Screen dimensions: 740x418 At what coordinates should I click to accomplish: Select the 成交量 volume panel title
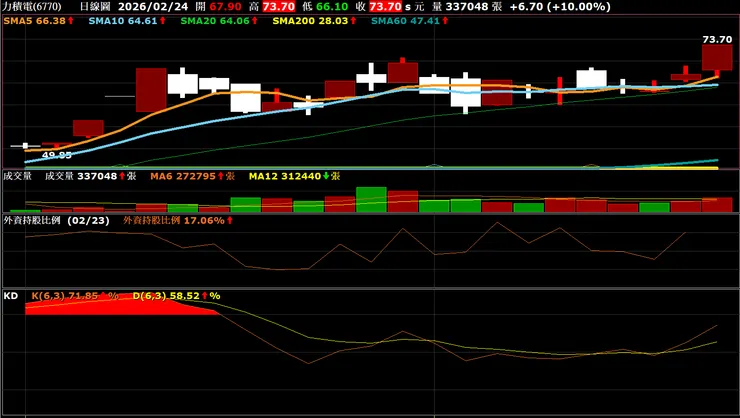point(17,176)
